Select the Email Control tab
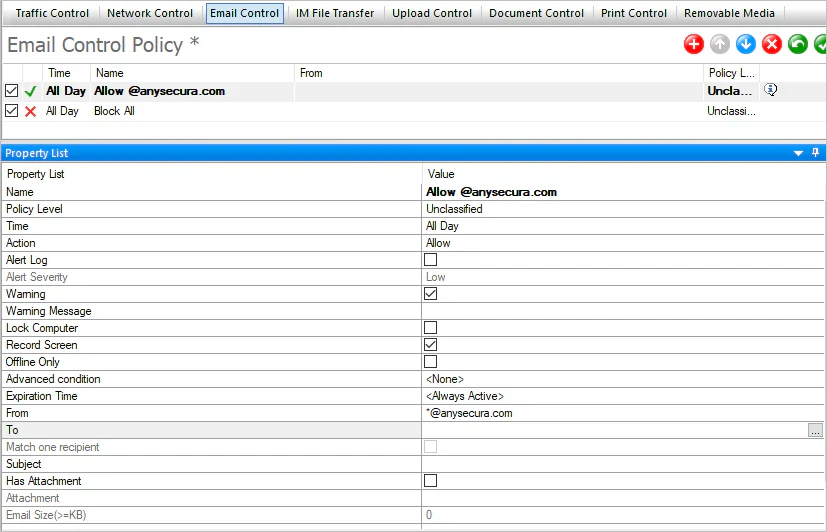Viewport: 827px width, 532px height. 244,13
